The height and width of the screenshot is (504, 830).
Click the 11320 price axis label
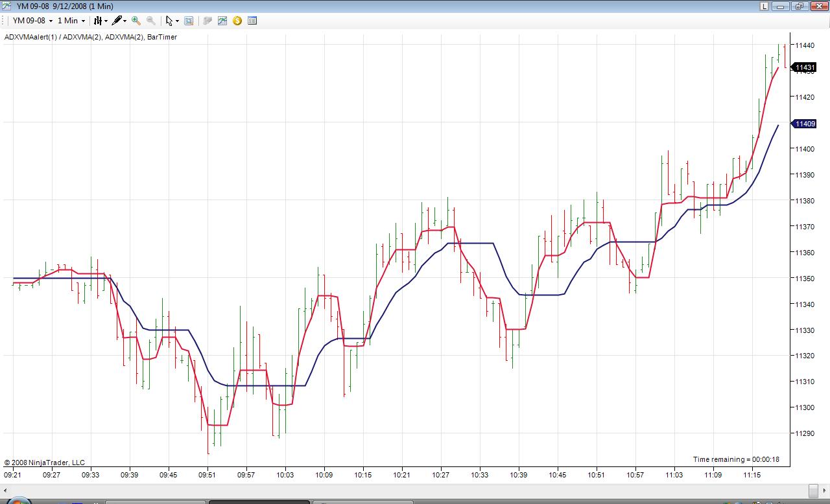click(x=805, y=356)
